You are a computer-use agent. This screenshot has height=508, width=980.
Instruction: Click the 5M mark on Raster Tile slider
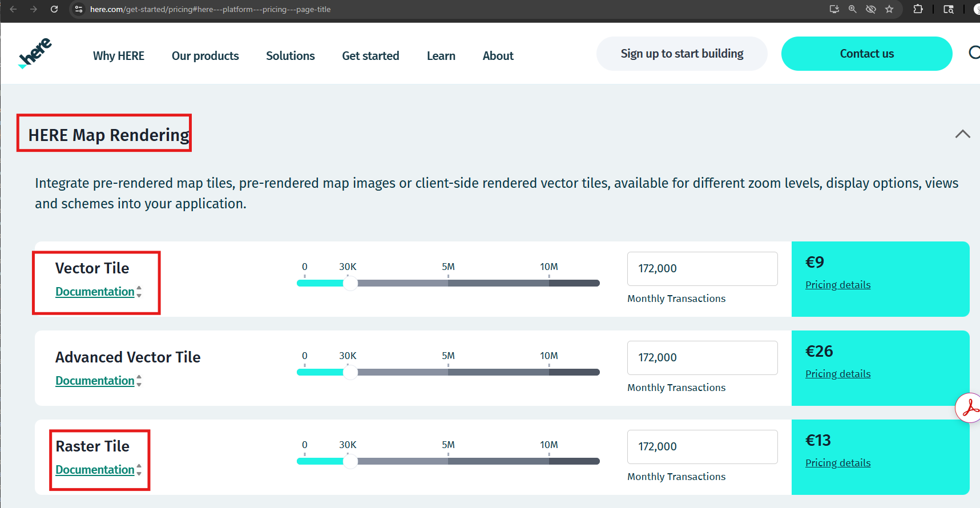click(x=448, y=445)
